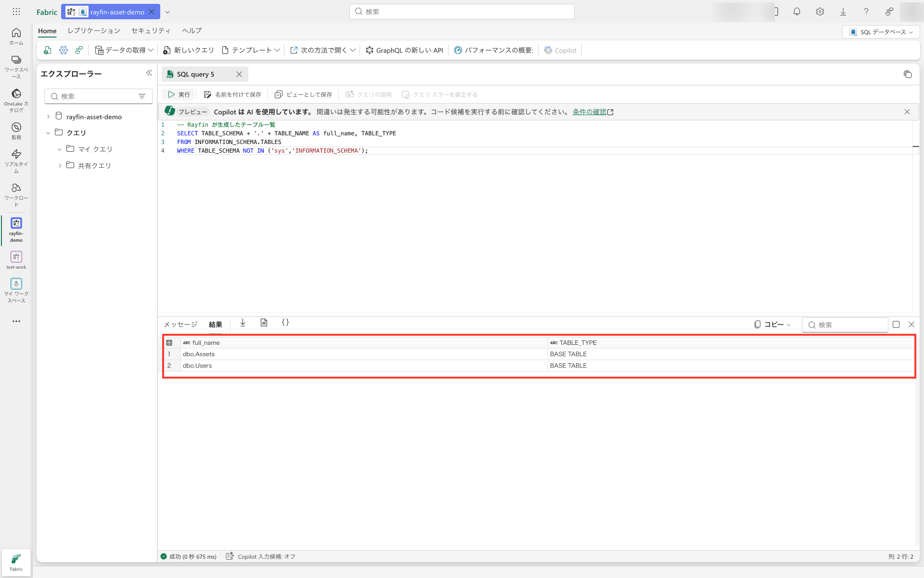Open the settings gear in top bar

pos(820,12)
